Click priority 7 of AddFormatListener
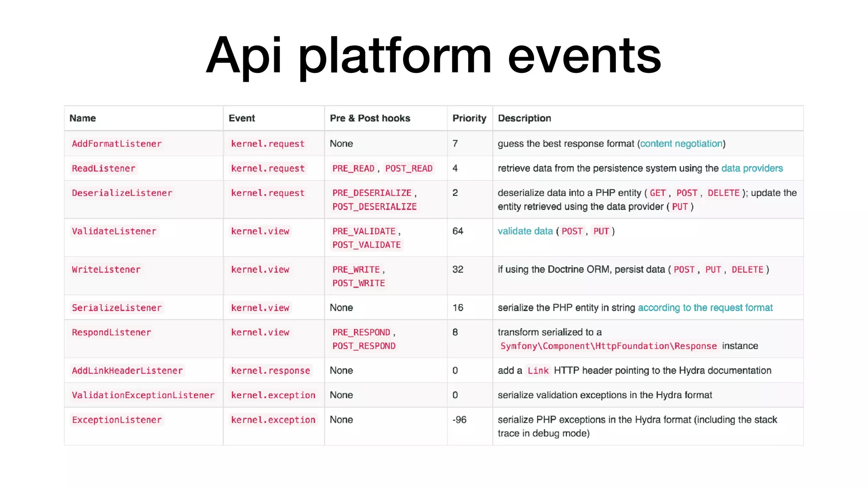 pos(455,144)
